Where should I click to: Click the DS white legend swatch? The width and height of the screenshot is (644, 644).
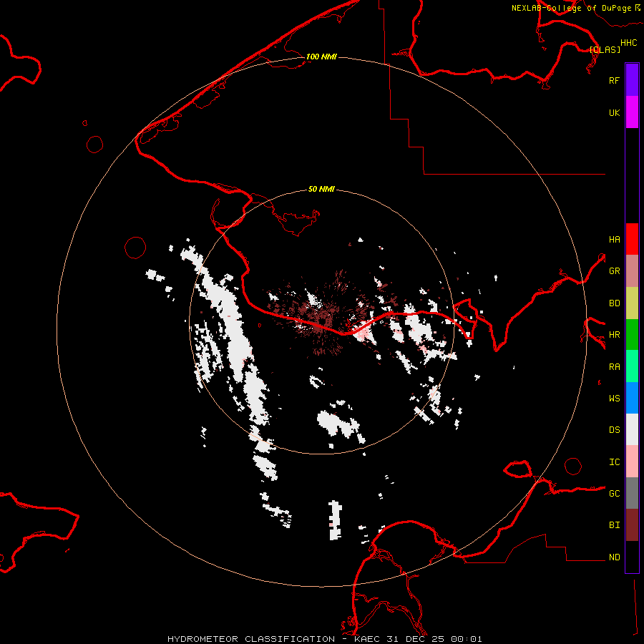click(632, 429)
